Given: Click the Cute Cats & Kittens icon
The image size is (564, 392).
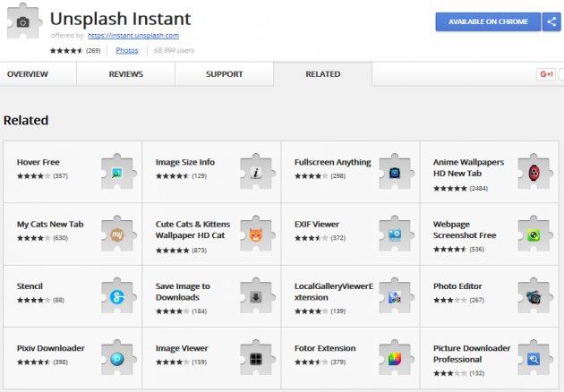Looking at the screenshot, I should 256,234.
